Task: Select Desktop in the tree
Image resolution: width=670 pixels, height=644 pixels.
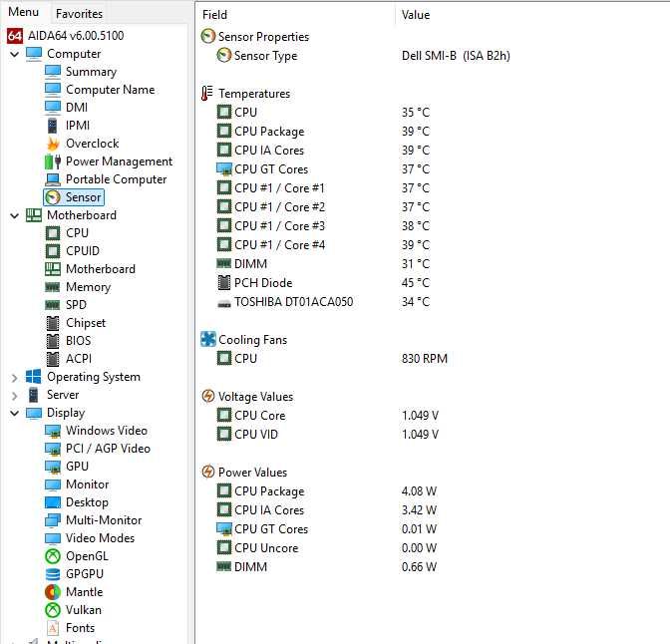Action: (87, 502)
